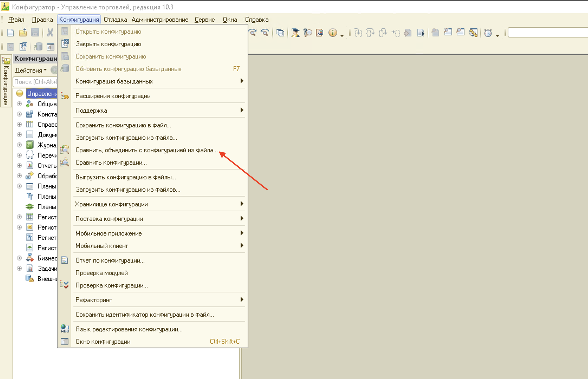Select Сохранить конфигурацию в файл

[x=153, y=125]
